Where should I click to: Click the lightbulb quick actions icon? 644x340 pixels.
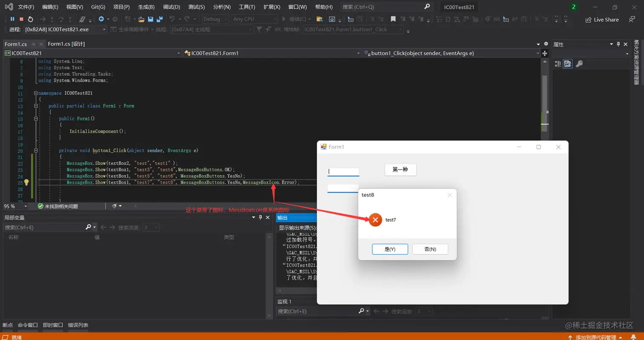click(x=26, y=182)
